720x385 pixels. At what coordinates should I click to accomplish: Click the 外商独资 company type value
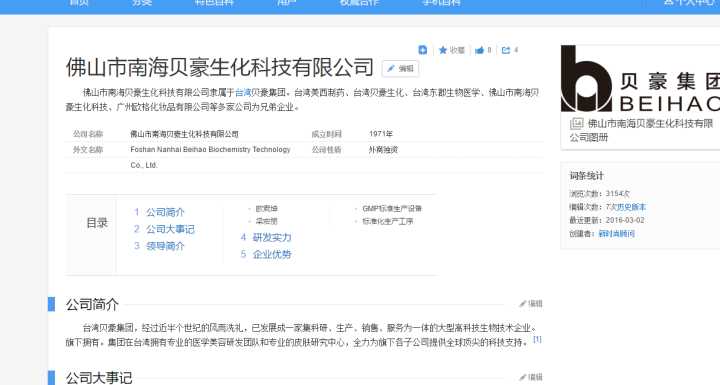tap(383, 150)
